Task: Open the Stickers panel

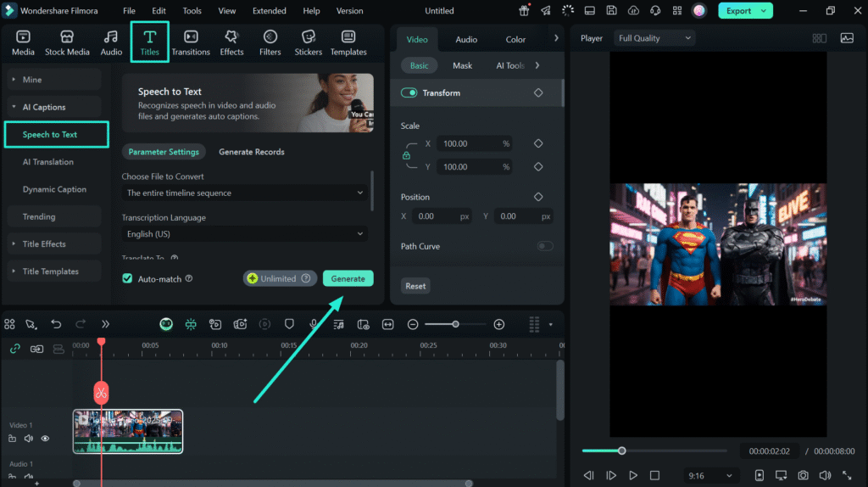Action: [308, 42]
